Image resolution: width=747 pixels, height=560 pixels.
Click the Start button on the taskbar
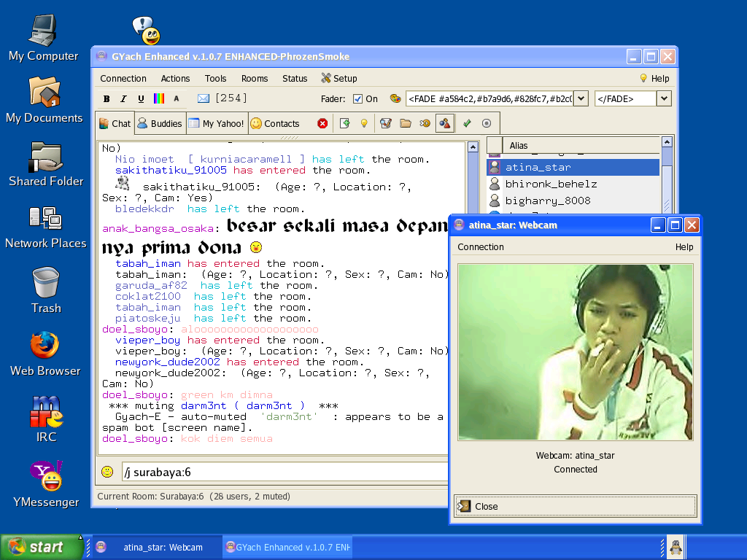tap(41, 548)
